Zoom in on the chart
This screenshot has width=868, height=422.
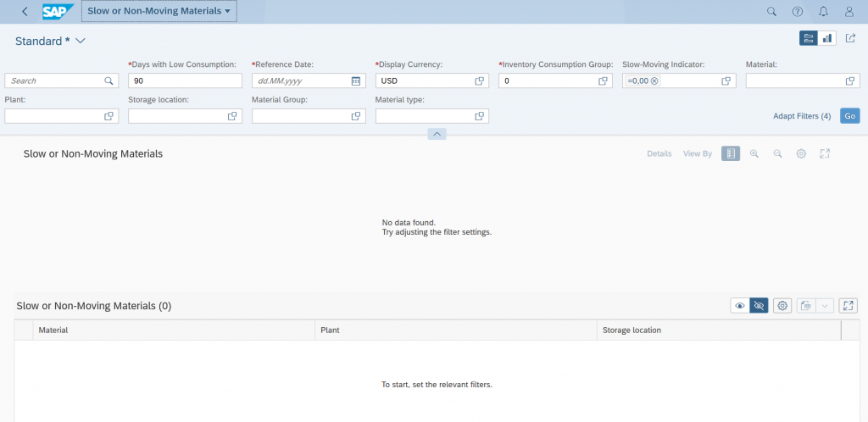pos(754,153)
